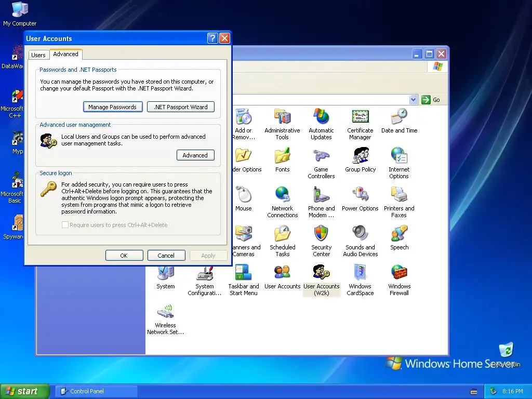Image resolution: width=532 pixels, height=399 pixels.
Task: Open My Computer desktop icon
Action: (20, 14)
